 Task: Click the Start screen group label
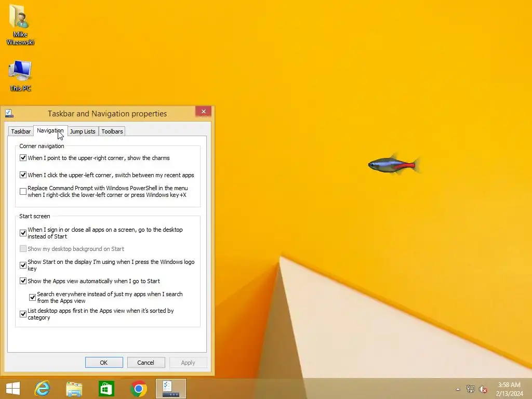pos(35,216)
